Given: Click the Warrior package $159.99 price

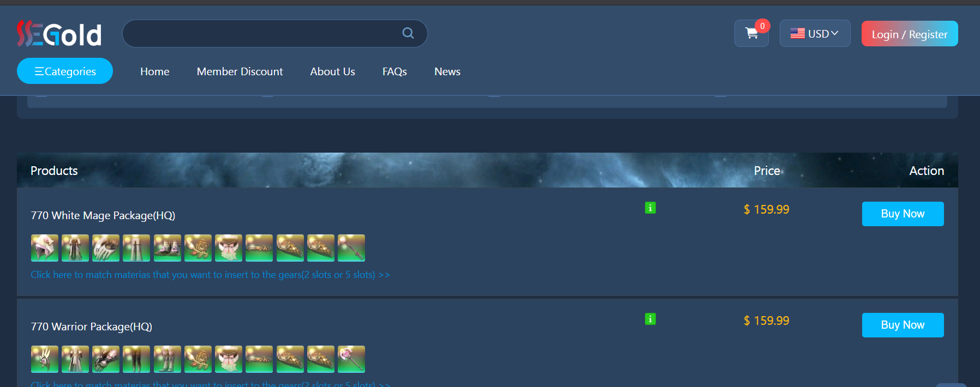Looking at the screenshot, I should tap(767, 321).
